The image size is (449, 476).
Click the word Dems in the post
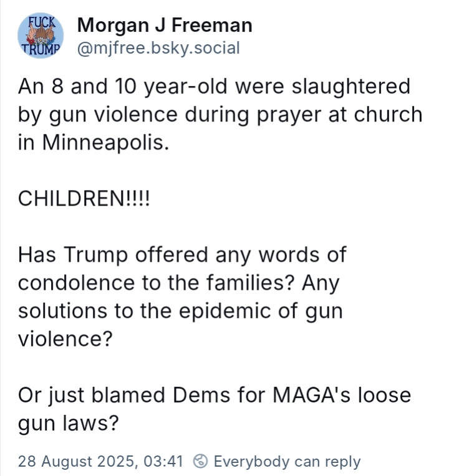(x=201, y=395)
